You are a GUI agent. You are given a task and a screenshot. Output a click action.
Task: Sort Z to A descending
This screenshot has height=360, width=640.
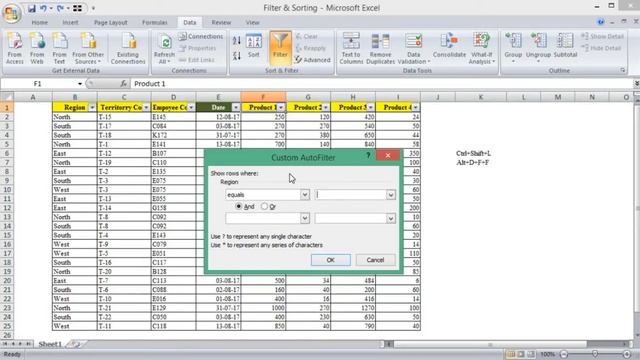(237, 56)
